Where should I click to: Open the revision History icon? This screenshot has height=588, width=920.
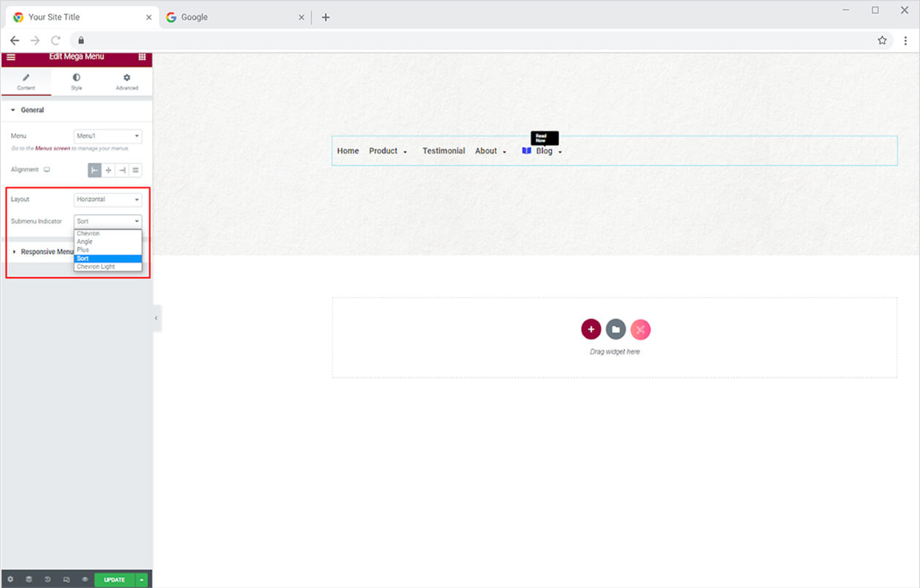pos(48,579)
